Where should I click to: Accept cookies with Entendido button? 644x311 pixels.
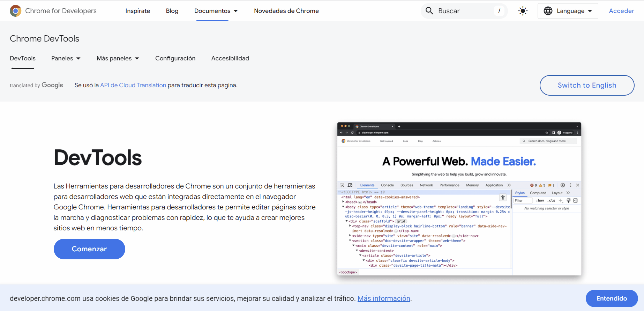(611, 298)
